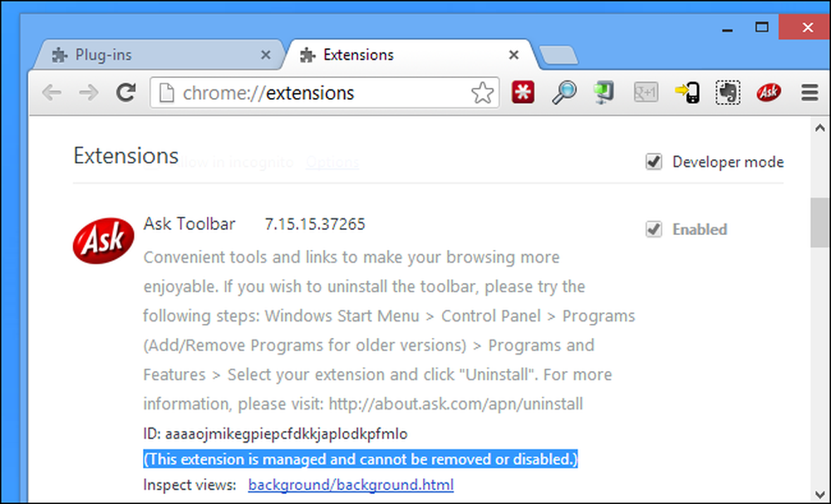Click the Evernote elephant clipper icon
Screen dimensions: 831x504
point(728,93)
